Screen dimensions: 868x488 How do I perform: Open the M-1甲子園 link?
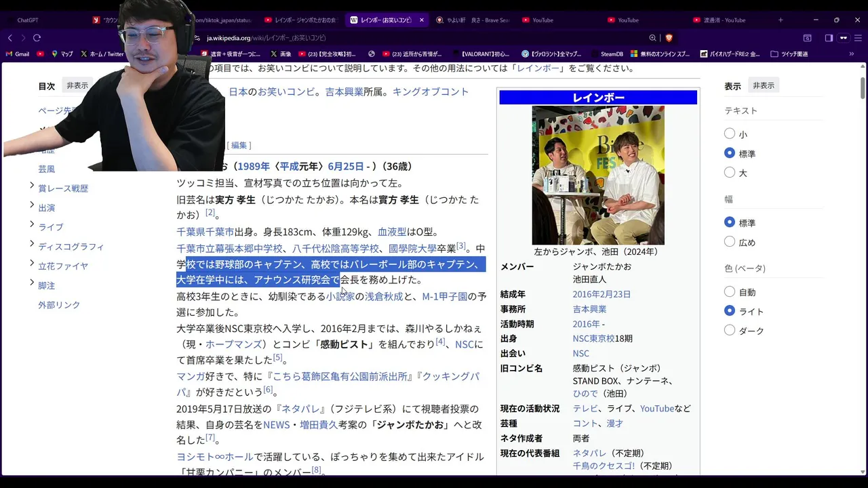[445, 296]
